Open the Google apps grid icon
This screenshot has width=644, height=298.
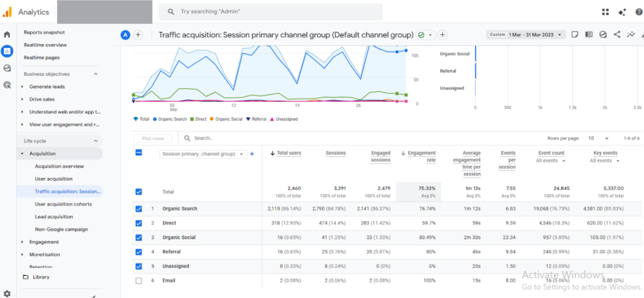point(606,12)
